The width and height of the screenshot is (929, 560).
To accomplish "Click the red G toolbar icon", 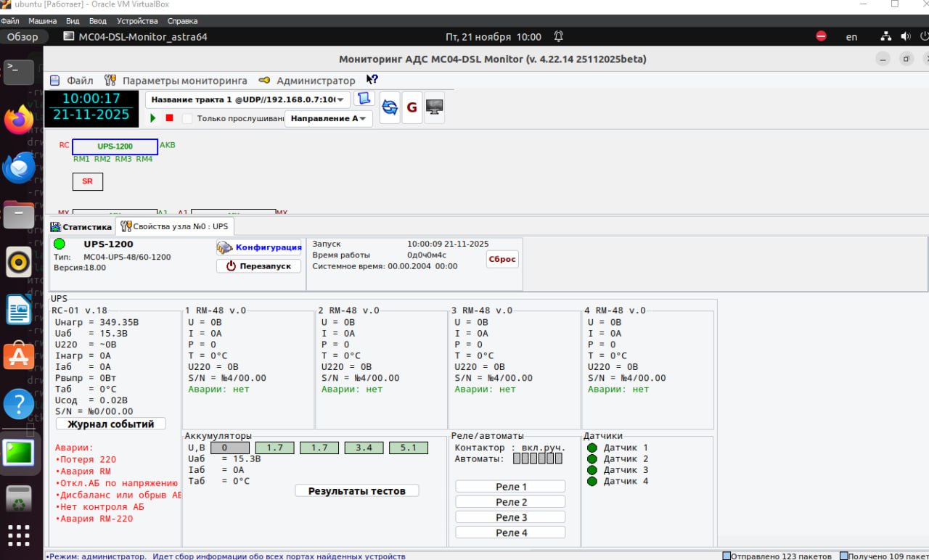I will 412,107.
